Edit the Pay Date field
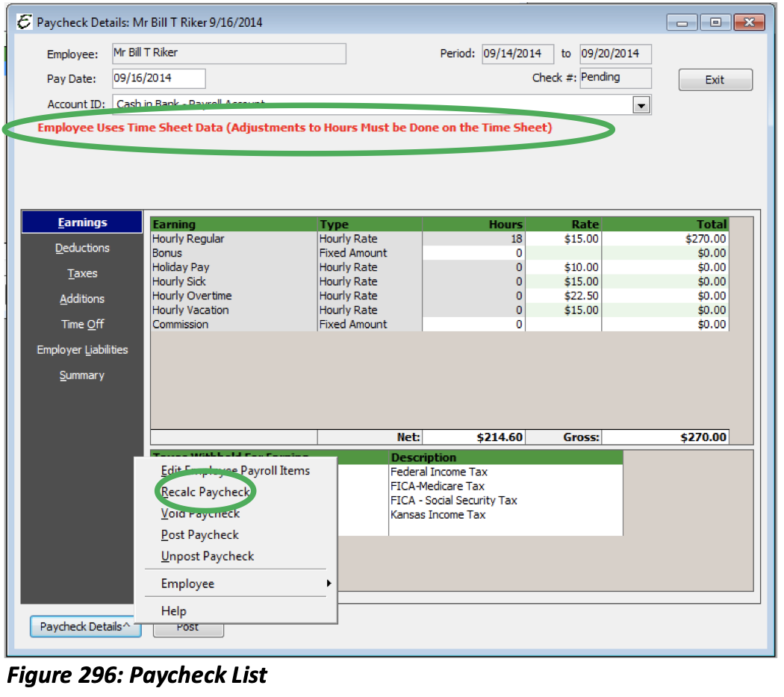The image size is (784, 697). pos(158,78)
